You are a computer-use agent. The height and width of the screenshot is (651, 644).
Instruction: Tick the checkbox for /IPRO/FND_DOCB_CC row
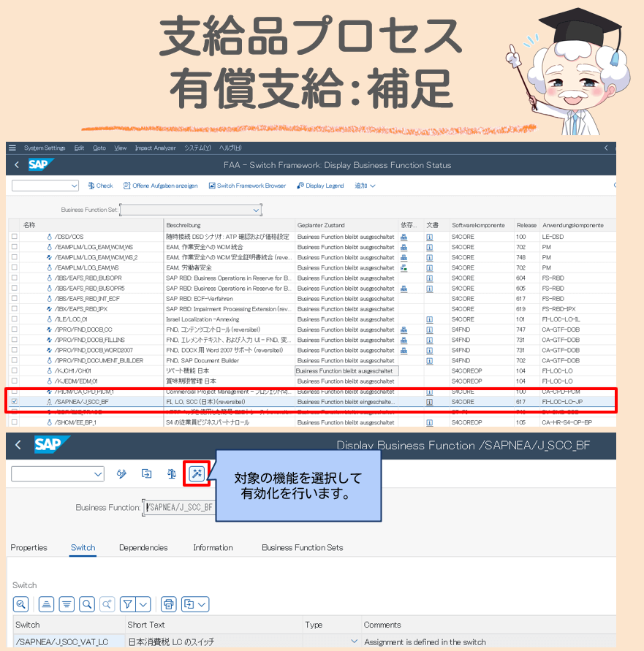tap(15, 330)
